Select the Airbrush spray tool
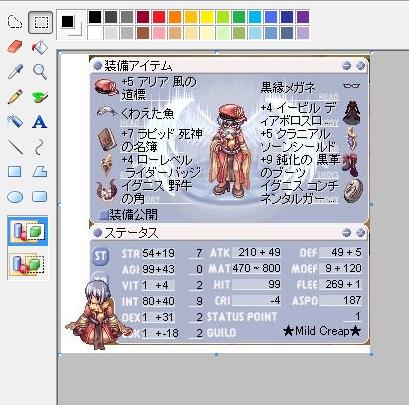The width and height of the screenshot is (409, 405). (15, 121)
